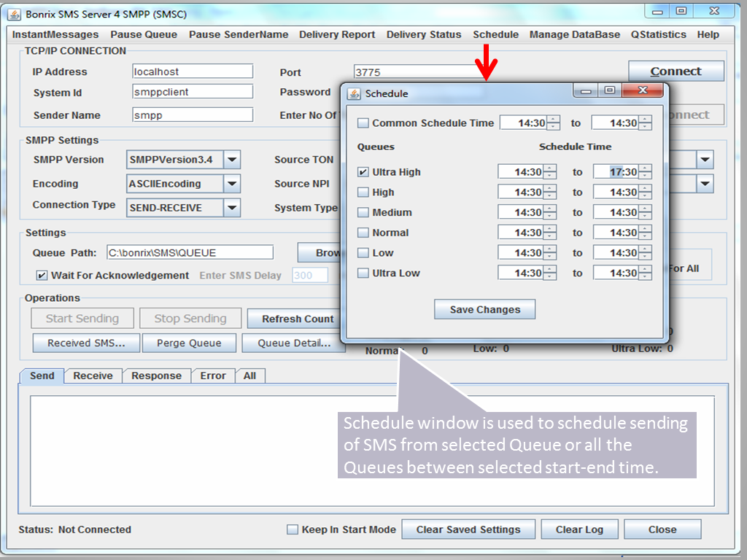747x560 pixels.
Task: Open the Encoding dropdown
Action: pyautogui.click(x=232, y=184)
